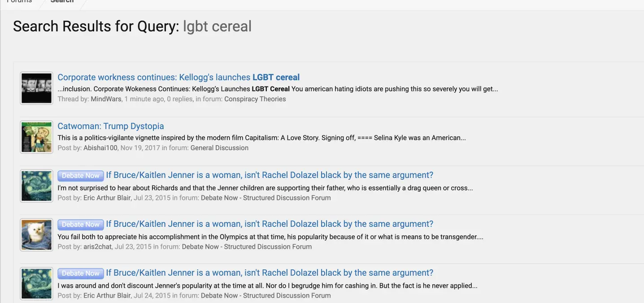Click Debate Now tag beside aris2chat's post

point(81,225)
